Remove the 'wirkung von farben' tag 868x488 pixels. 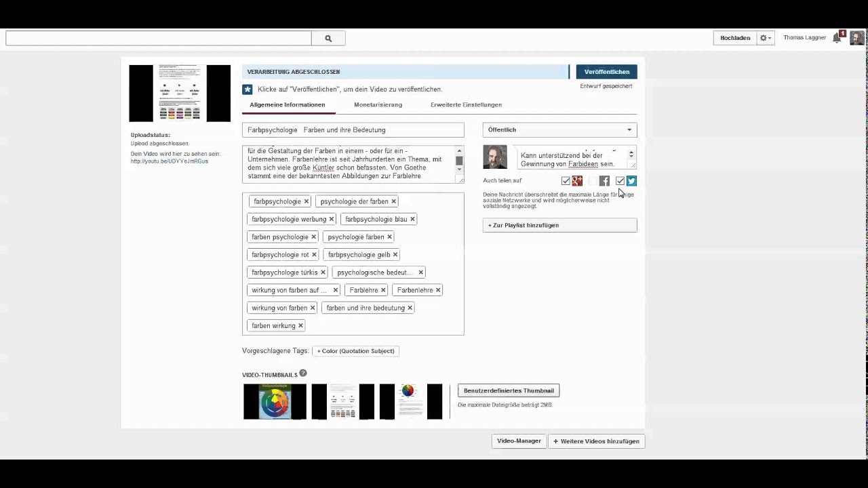click(x=313, y=308)
